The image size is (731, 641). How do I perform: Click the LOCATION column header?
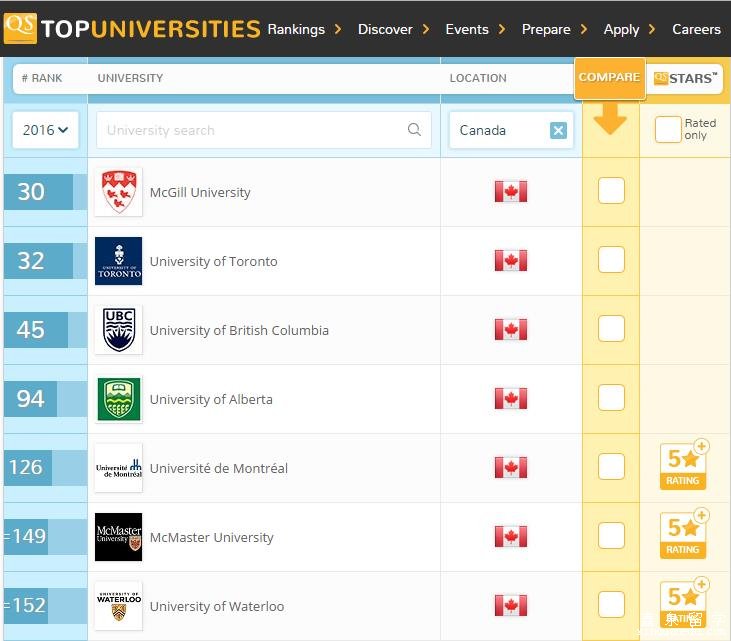pos(478,78)
